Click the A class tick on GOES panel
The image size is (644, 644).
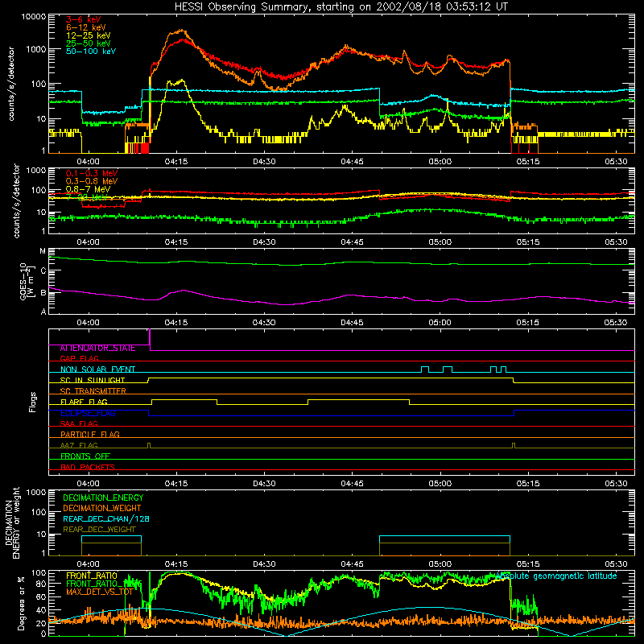(43, 312)
